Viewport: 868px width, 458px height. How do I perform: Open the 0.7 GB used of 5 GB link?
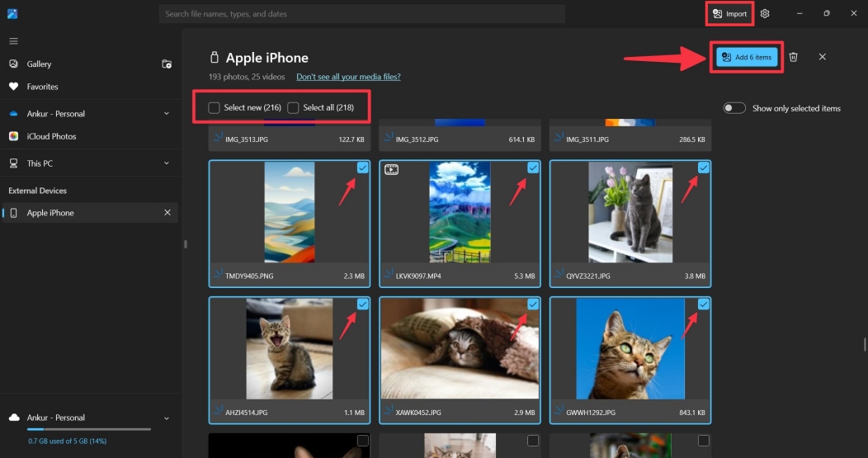pos(68,441)
